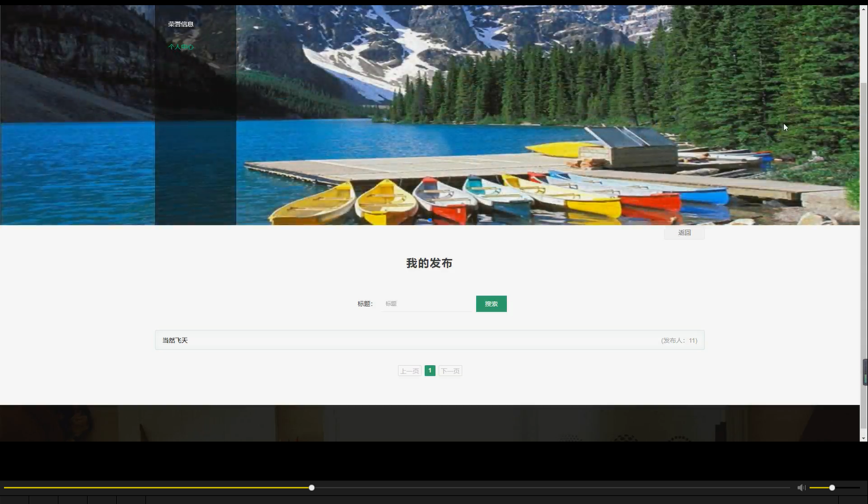This screenshot has width=868, height=504.
Task: Go back a page with 上一页
Action: click(x=409, y=370)
